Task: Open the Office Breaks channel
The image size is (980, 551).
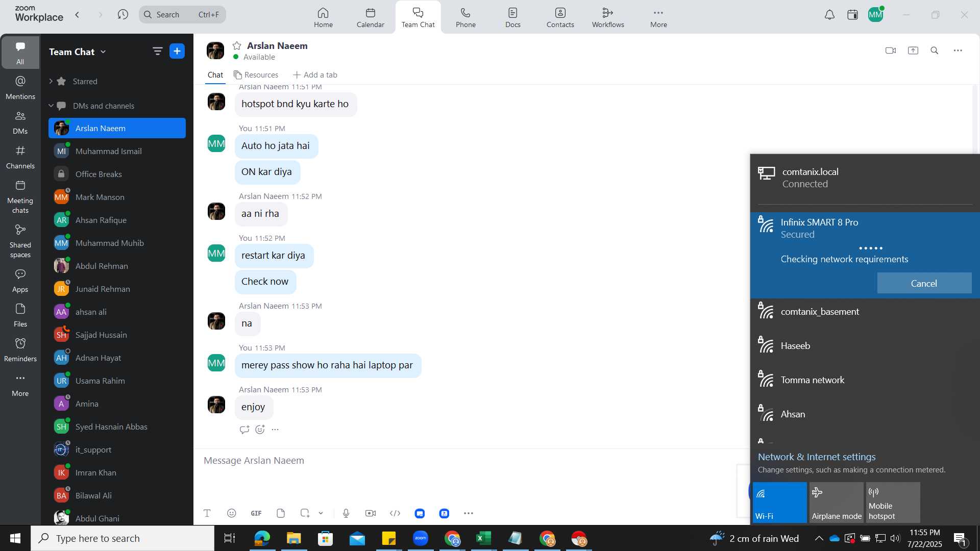Action: pyautogui.click(x=117, y=174)
